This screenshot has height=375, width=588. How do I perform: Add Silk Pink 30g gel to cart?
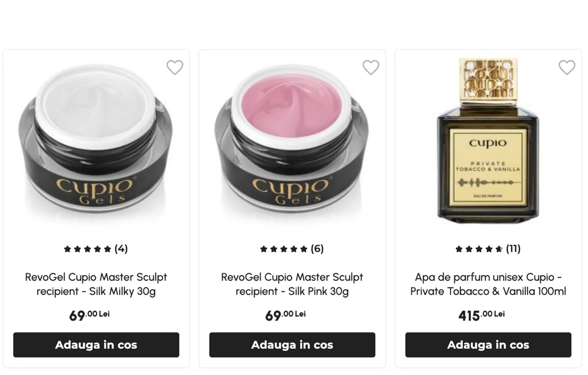coord(292,345)
